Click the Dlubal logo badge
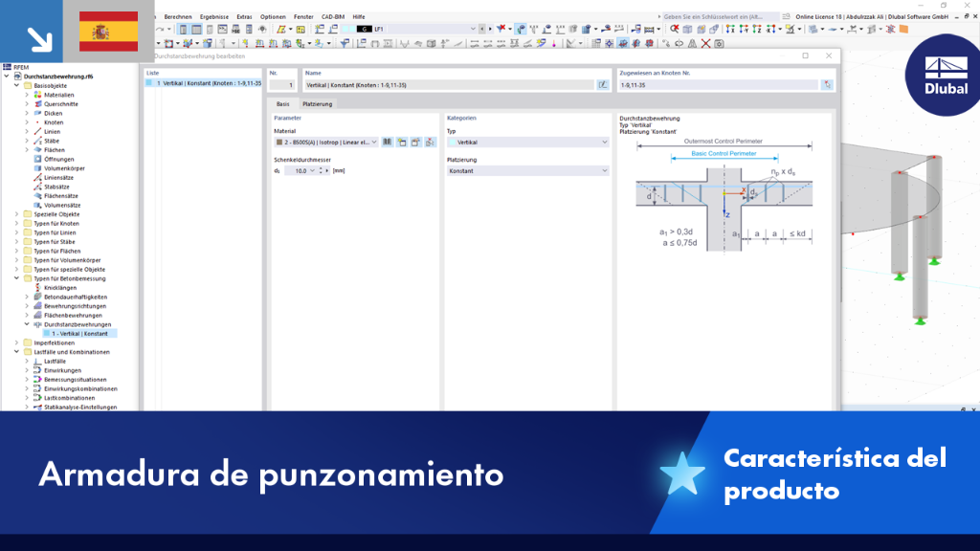The width and height of the screenshot is (980, 551). (945, 75)
